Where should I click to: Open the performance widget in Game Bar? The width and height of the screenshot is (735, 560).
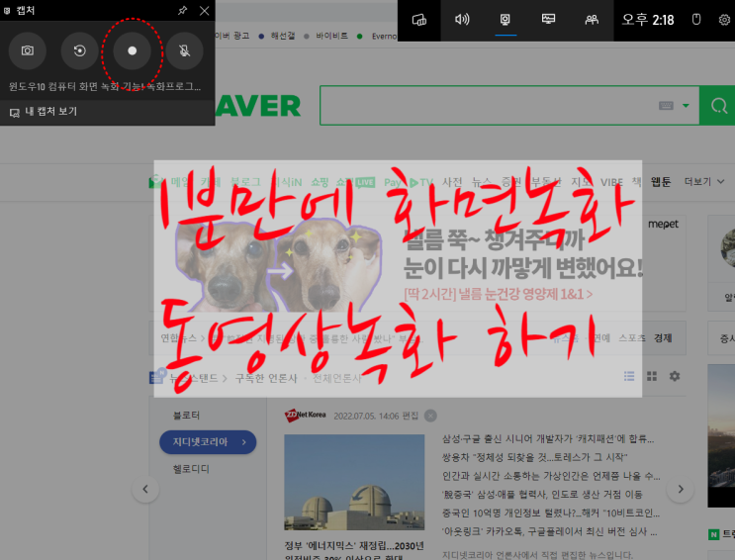(x=548, y=20)
